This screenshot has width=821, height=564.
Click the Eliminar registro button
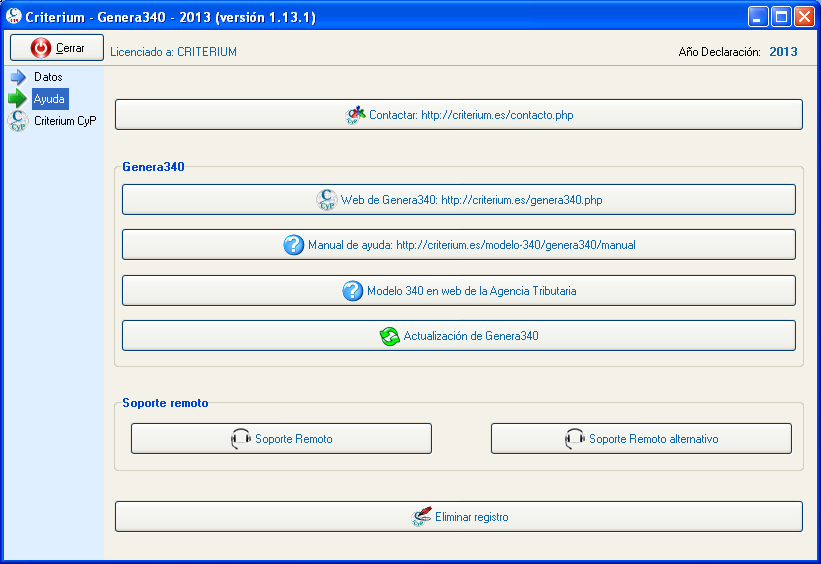[459, 517]
